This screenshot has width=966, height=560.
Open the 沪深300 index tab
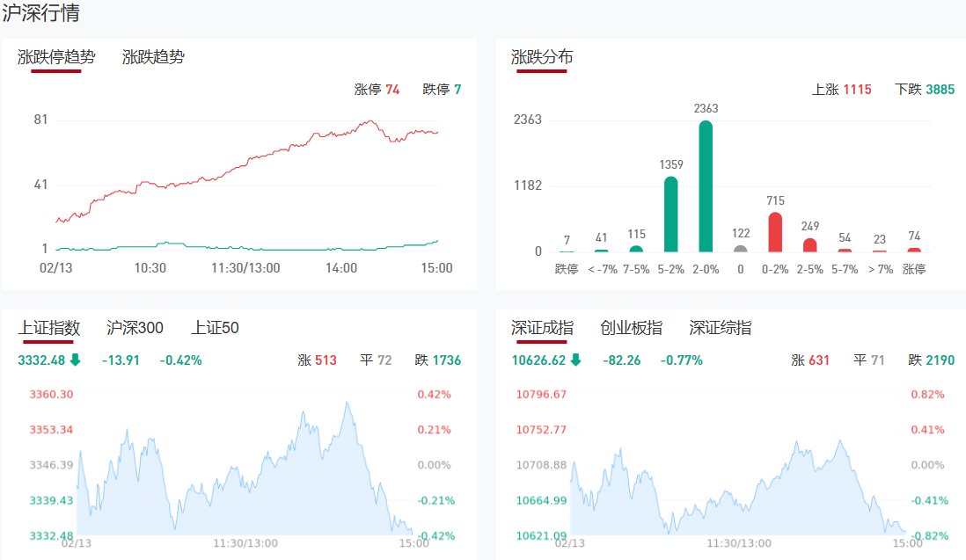(x=135, y=329)
